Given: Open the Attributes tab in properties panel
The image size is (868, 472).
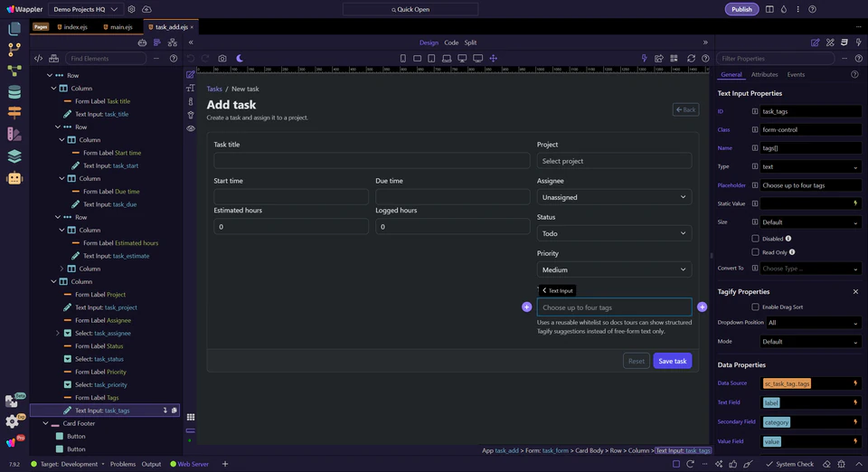Looking at the screenshot, I should (764, 75).
